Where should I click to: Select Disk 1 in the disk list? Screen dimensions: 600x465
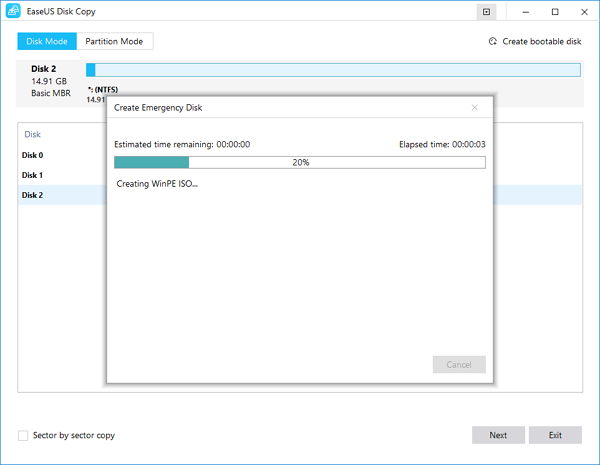click(x=33, y=175)
